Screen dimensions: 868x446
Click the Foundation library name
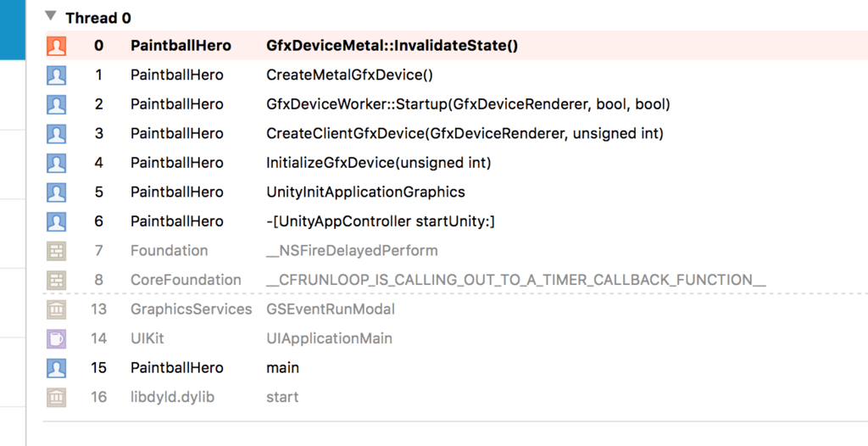click(x=170, y=251)
